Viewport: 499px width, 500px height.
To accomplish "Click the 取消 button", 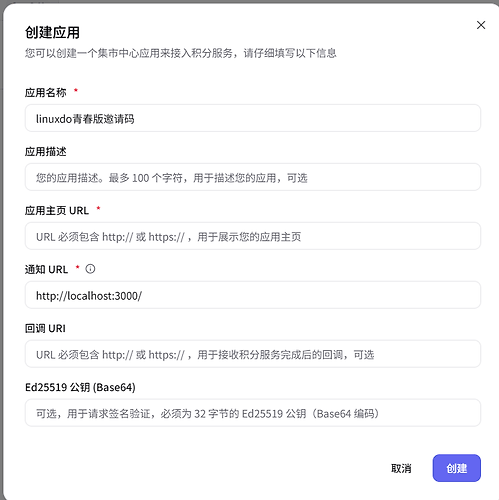I will point(401,468).
